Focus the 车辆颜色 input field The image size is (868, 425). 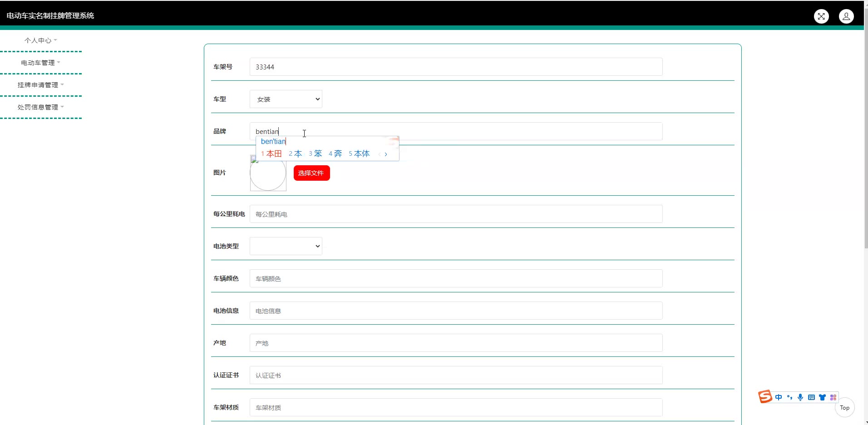[456, 278]
